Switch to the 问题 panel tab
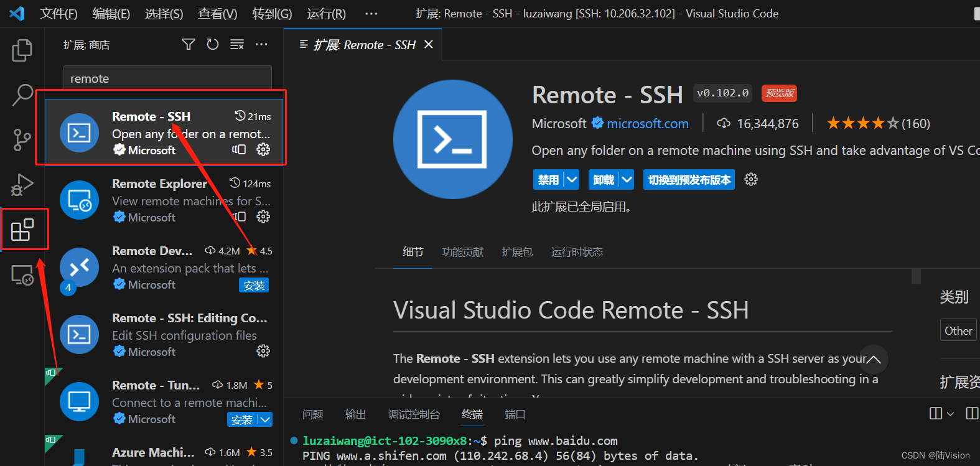This screenshot has width=980, height=466. (313, 414)
